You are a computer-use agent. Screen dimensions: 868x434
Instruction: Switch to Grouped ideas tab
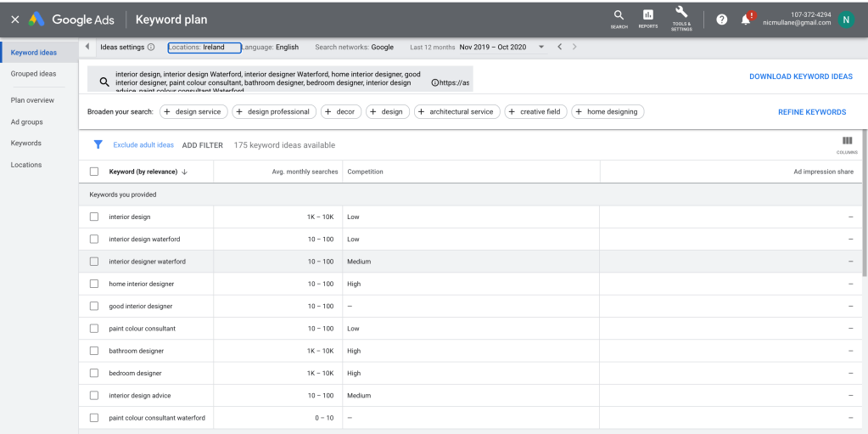pyautogui.click(x=34, y=74)
